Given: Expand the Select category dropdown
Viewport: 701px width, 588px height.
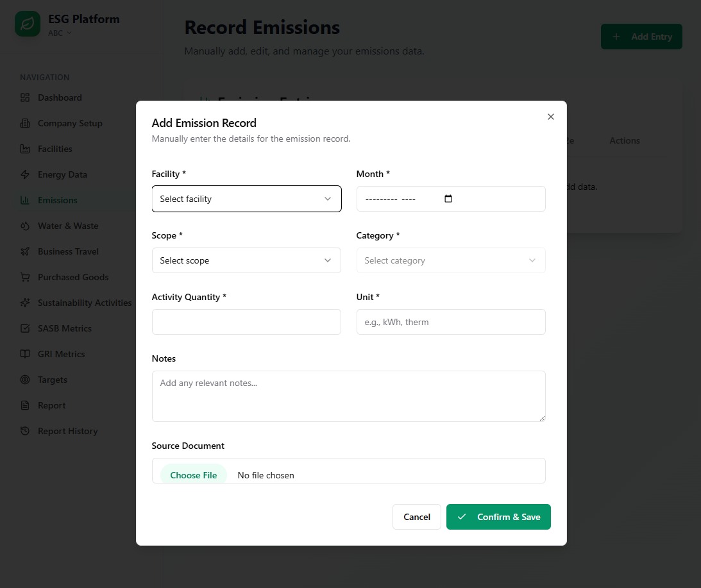Looking at the screenshot, I should click(450, 260).
